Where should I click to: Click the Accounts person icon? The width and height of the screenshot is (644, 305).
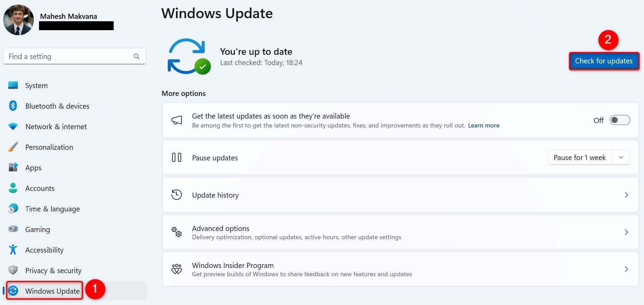[x=13, y=188]
